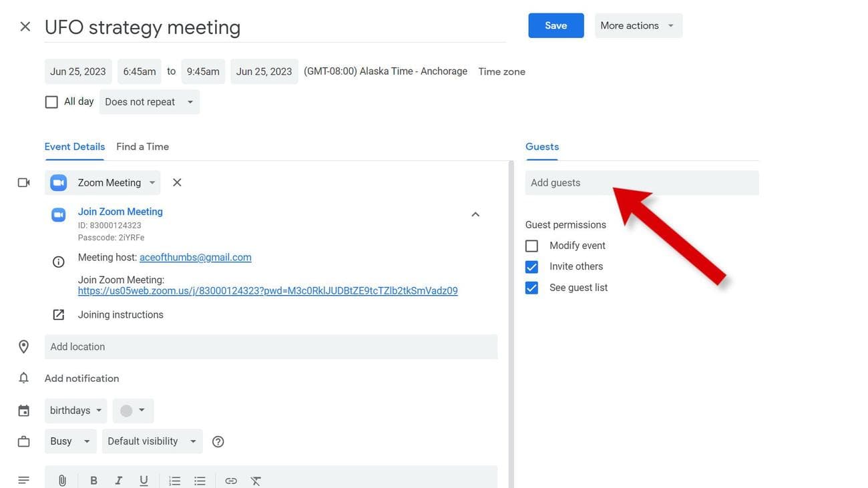
Task: Insert a numbered list
Action: pos(174,481)
